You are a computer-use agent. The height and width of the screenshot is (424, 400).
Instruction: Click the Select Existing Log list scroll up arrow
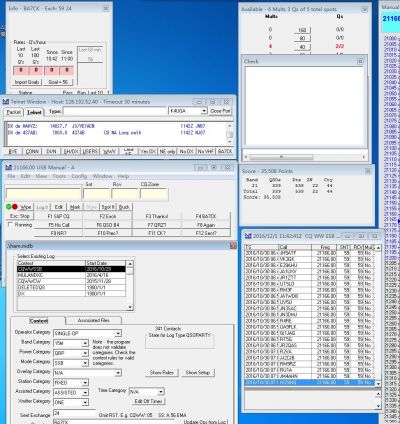coord(130,264)
